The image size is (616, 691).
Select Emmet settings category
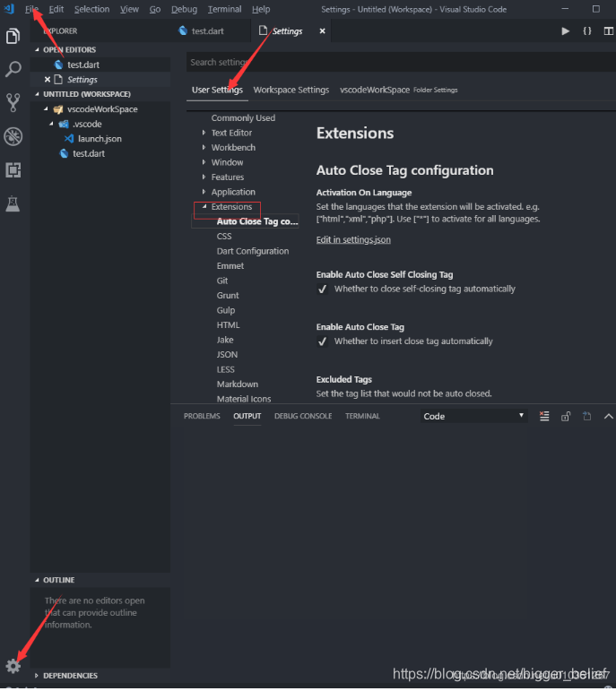tap(230, 266)
